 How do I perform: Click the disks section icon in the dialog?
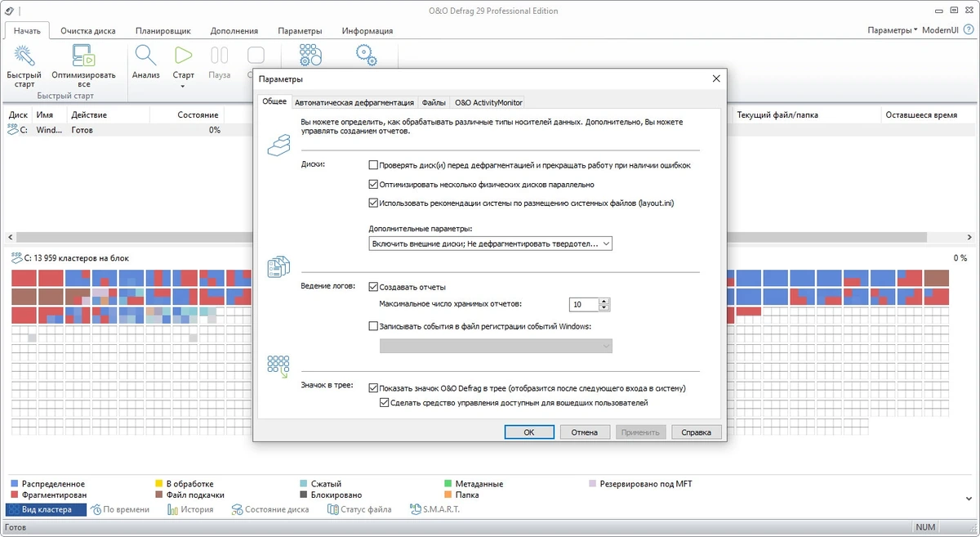(278, 147)
